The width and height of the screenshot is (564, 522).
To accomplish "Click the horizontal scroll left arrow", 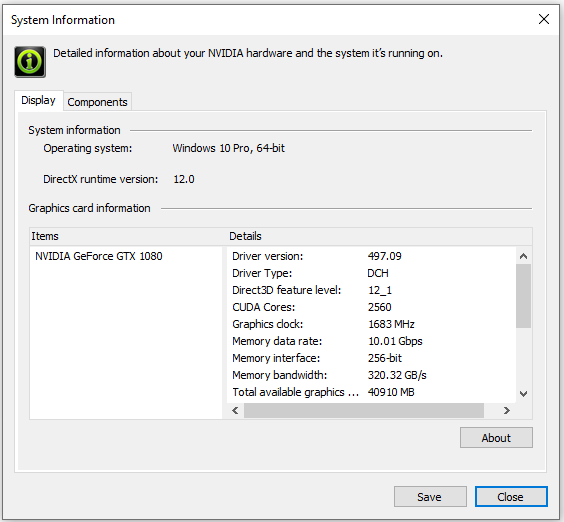I will (x=235, y=410).
